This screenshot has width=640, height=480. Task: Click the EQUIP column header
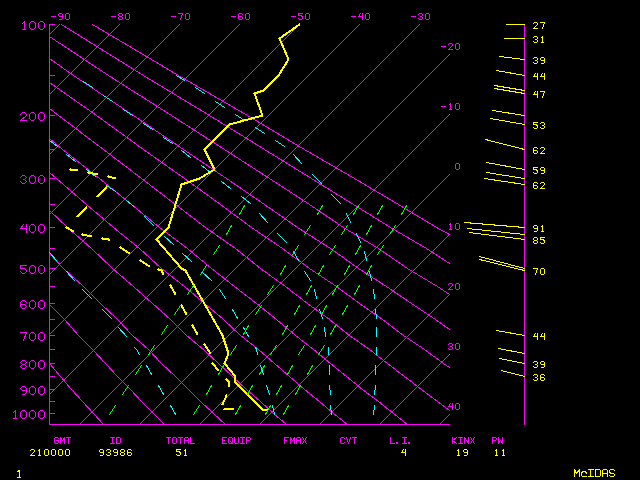(236, 440)
